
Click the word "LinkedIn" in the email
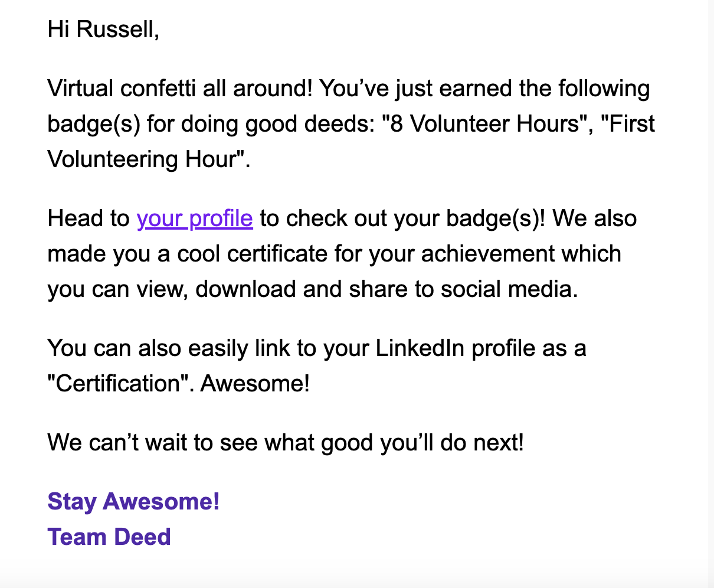coord(421,348)
